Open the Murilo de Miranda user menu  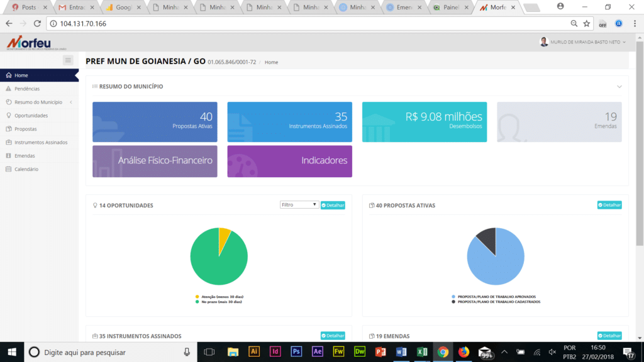(x=583, y=42)
